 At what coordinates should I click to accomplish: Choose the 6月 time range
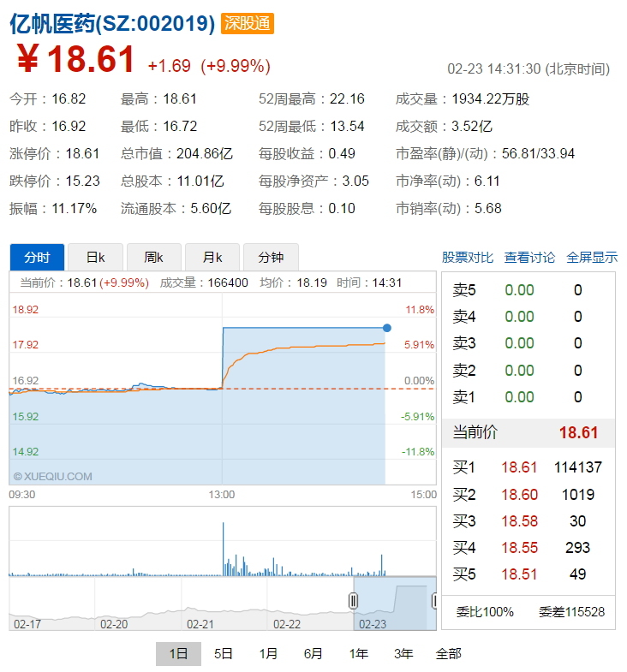click(x=313, y=653)
